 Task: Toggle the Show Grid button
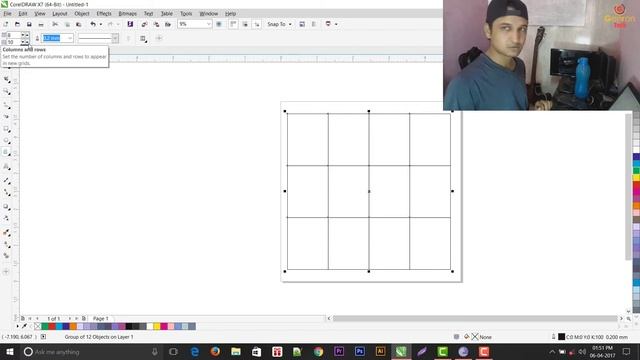(x=245, y=24)
